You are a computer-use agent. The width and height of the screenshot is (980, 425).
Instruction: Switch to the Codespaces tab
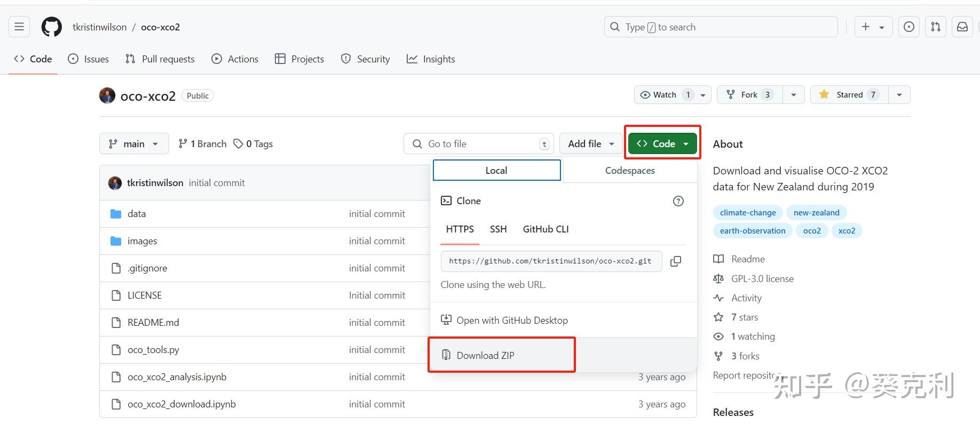coord(630,171)
